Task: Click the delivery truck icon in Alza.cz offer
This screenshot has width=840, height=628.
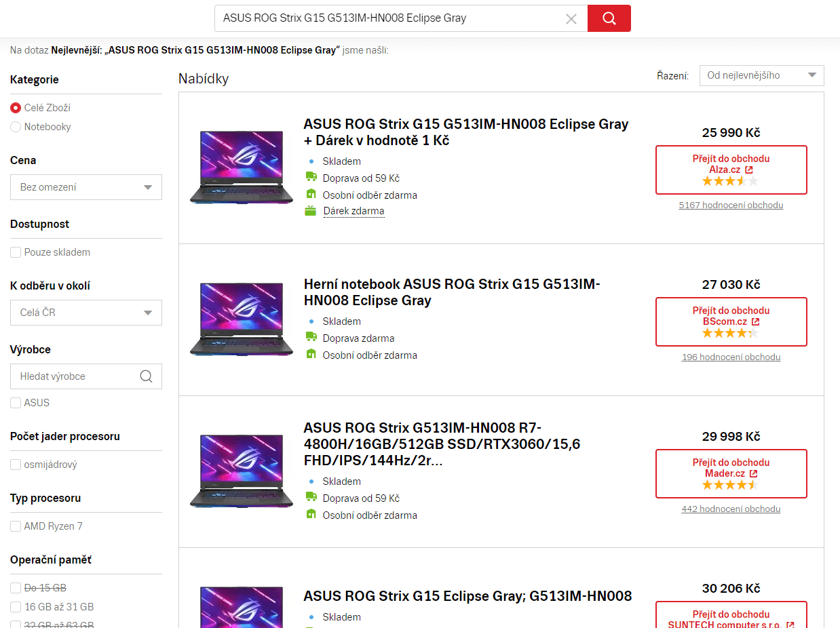Action: point(311,178)
